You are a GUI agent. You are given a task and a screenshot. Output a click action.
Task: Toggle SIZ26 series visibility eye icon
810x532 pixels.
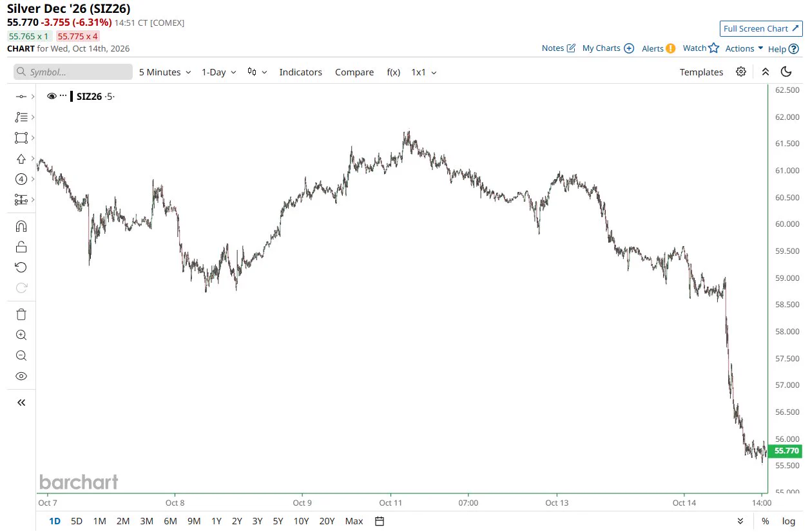point(52,96)
